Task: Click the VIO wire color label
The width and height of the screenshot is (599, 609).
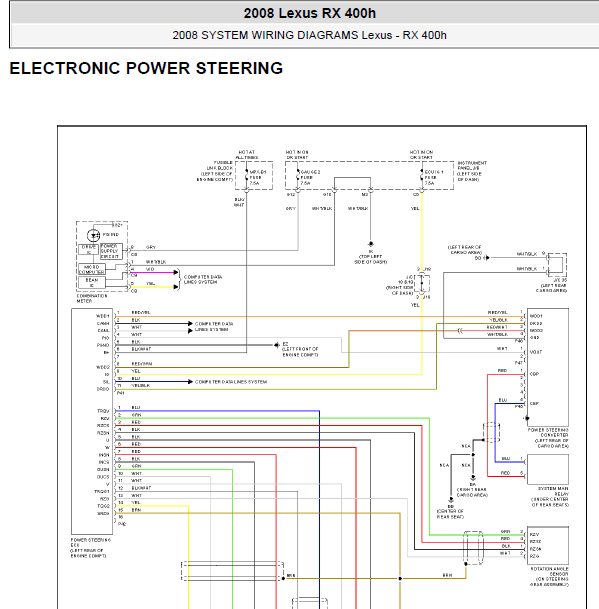Action: tap(150, 269)
